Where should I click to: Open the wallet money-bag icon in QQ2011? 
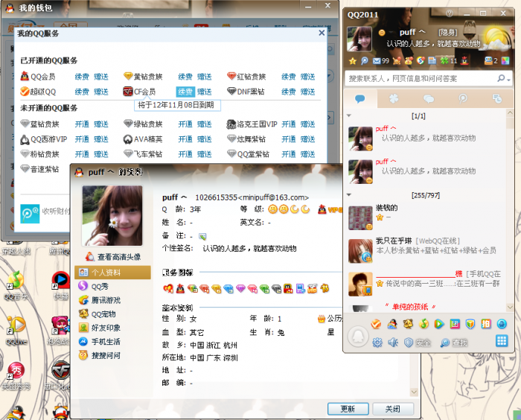pyautogui.click(x=409, y=61)
